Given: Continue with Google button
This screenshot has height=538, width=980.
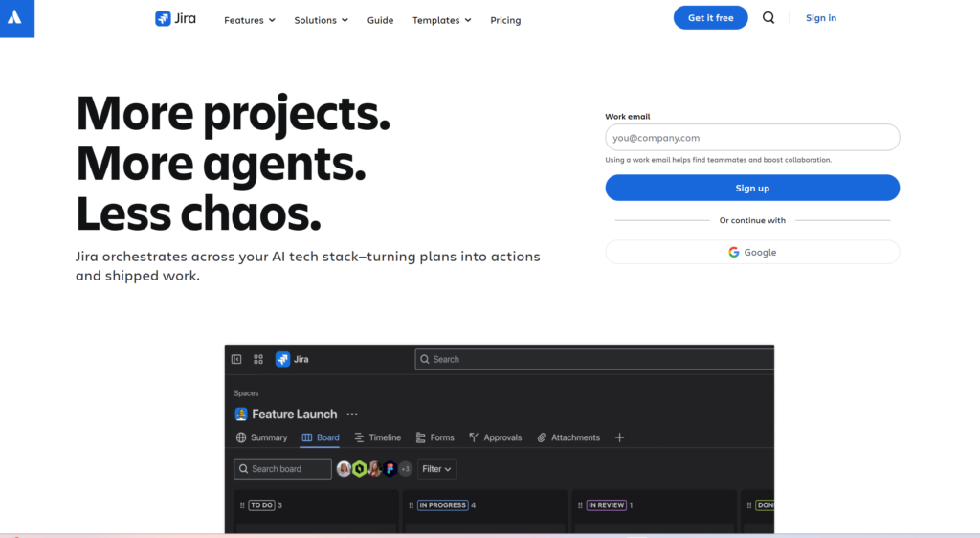Looking at the screenshot, I should 752,252.
